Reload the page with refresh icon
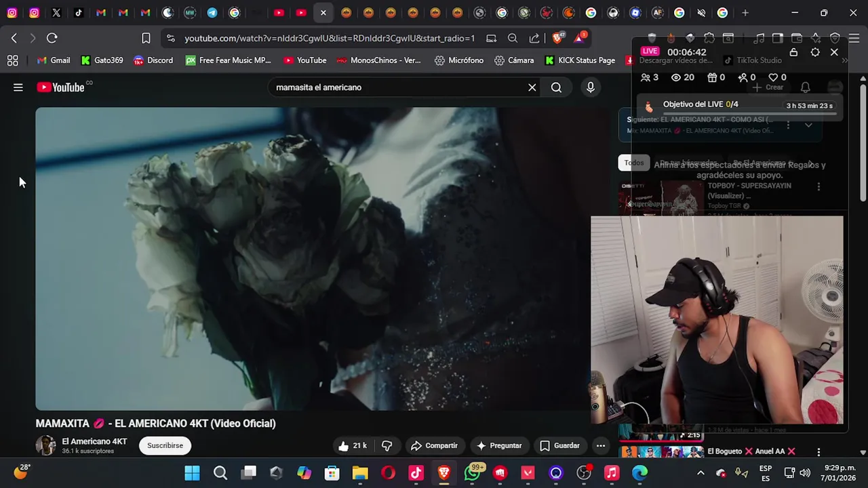This screenshot has height=488, width=868. coord(52,38)
